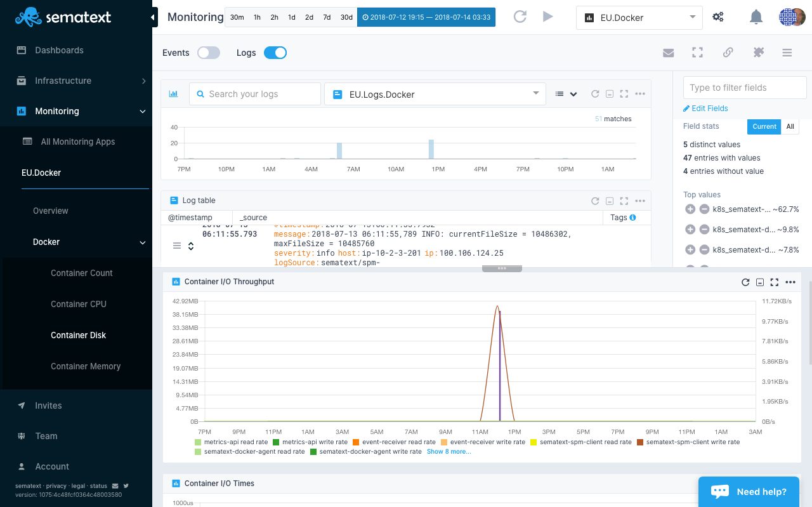Image resolution: width=812 pixels, height=507 pixels.
Task: Focus Search your logs field
Action: click(255, 94)
